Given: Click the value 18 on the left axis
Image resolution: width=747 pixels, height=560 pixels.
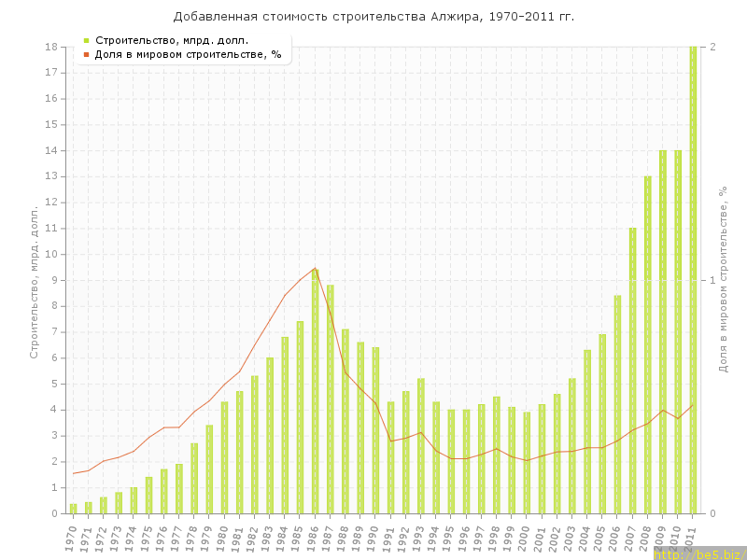Looking at the screenshot, I should click(x=52, y=47).
